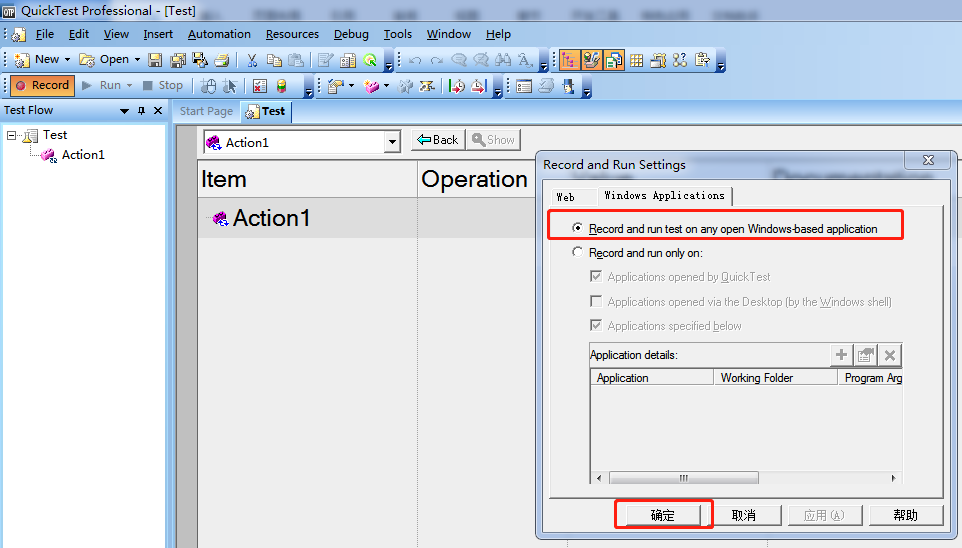
Task: Select 'Record and run only on' option
Action: pyautogui.click(x=577, y=252)
